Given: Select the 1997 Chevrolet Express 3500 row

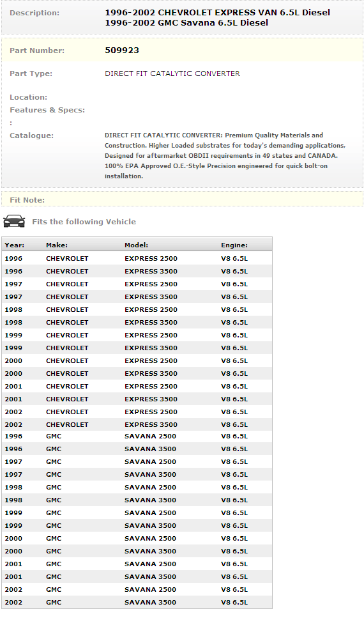Looking at the screenshot, I should coord(137,297).
